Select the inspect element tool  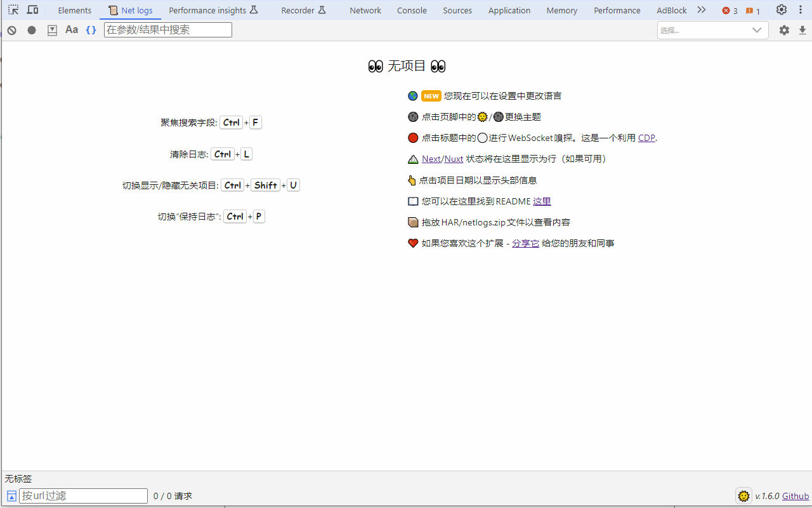click(13, 10)
